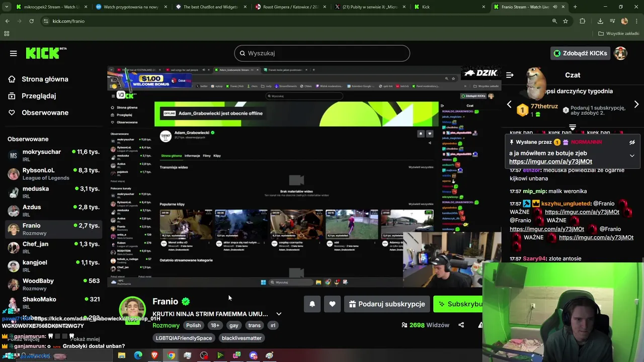
Task: Focus the Wyszukaj search field
Action: (322, 53)
